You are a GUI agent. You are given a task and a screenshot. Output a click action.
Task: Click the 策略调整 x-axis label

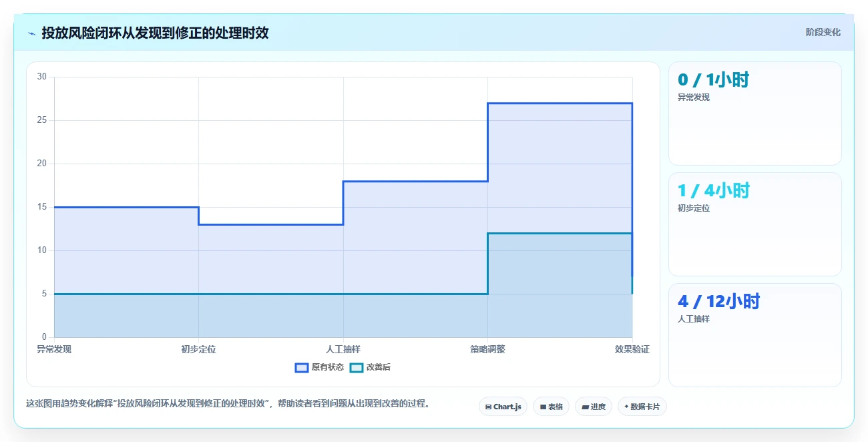click(x=487, y=349)
